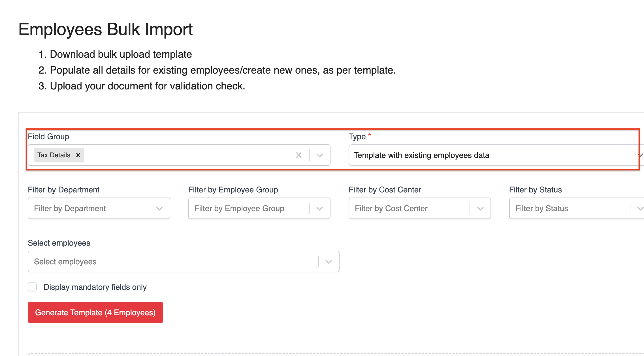Enable Display mandatory fields only checkbox
The width and height of the screenshot is (644, 356).
pos(32,287)
